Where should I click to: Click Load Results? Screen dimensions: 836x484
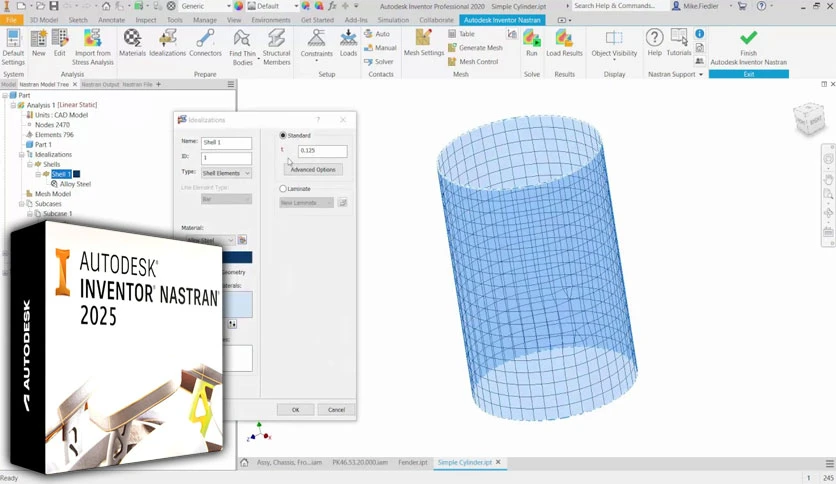coord(564,43)
